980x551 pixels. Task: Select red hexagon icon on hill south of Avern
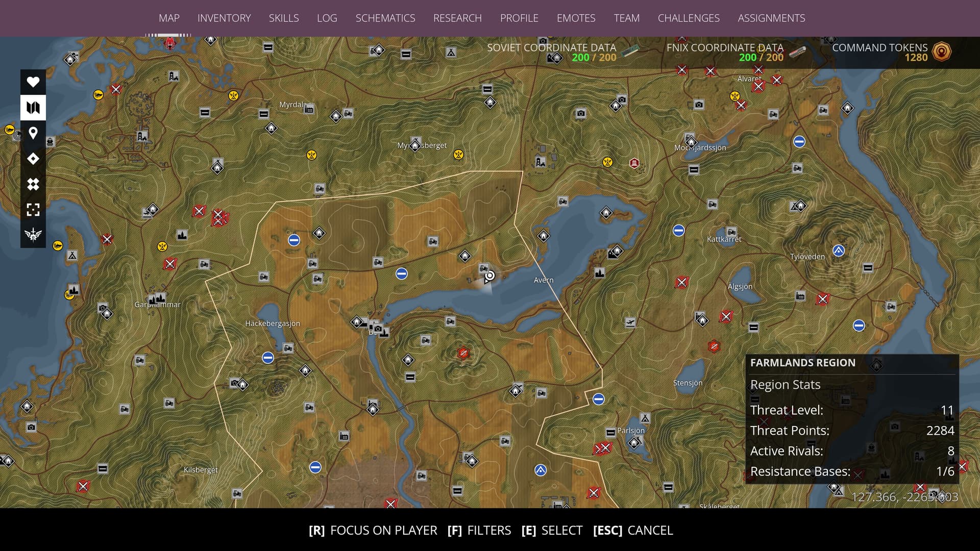click(x=463, y=353)
